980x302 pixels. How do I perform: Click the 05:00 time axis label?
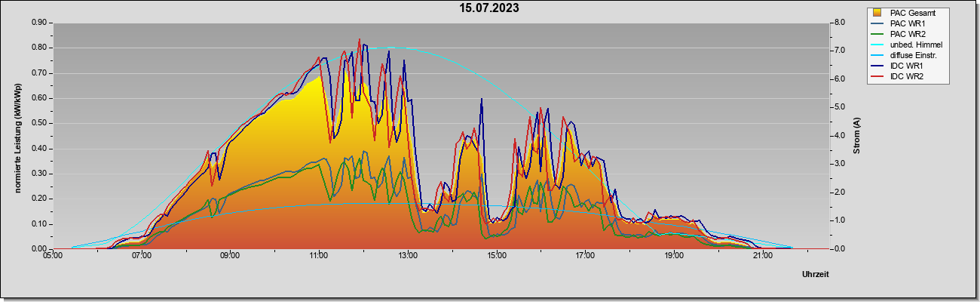[53, 257]
